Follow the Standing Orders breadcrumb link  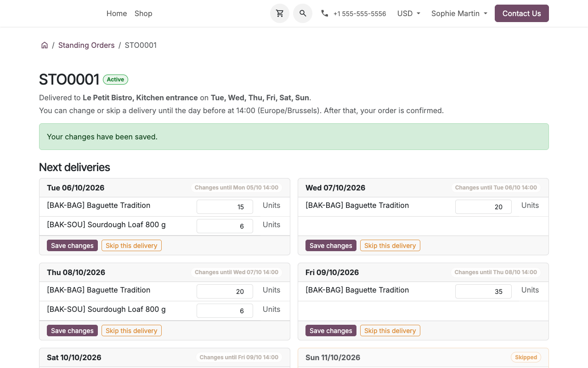pos(86,45)
